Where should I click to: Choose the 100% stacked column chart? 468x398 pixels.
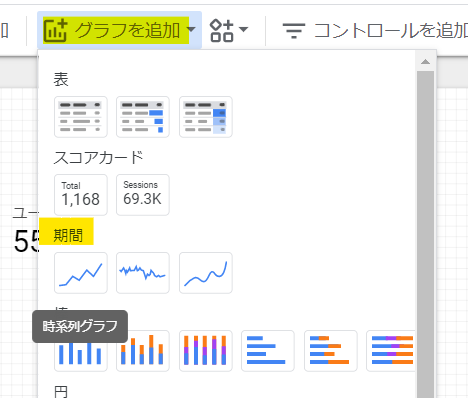206,351
